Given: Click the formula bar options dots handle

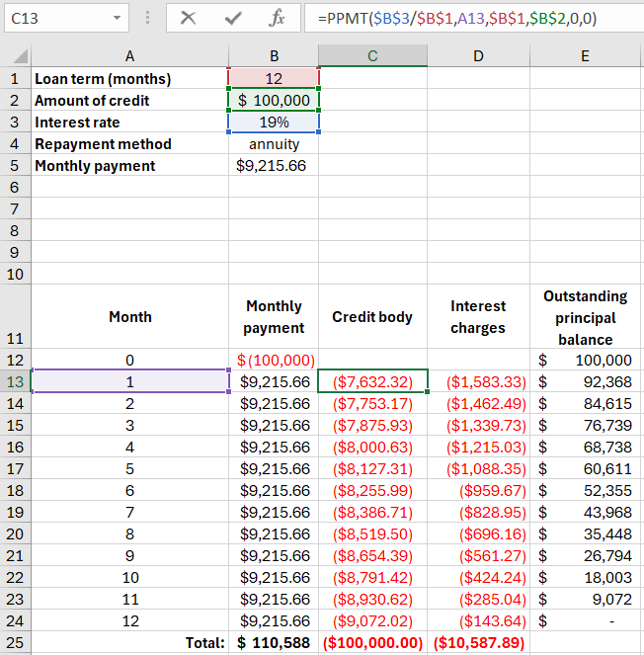Looking at the screenshot, I should tap(147, 18).
